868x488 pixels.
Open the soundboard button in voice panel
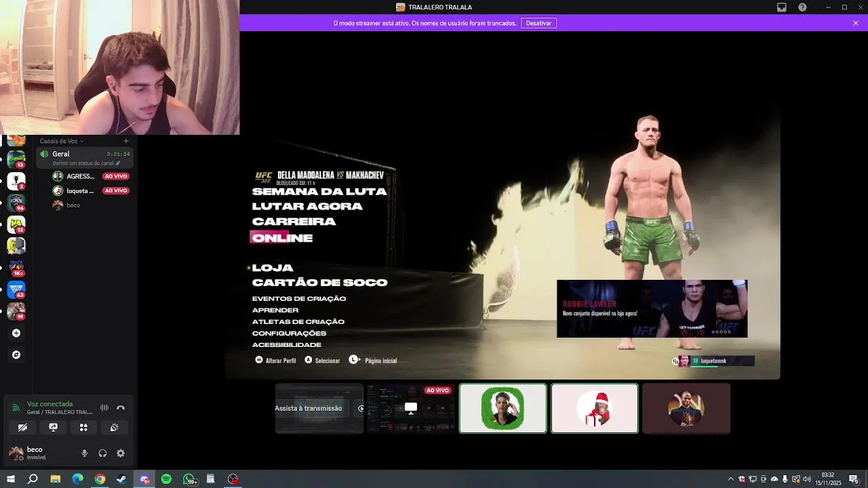(114, 428)
